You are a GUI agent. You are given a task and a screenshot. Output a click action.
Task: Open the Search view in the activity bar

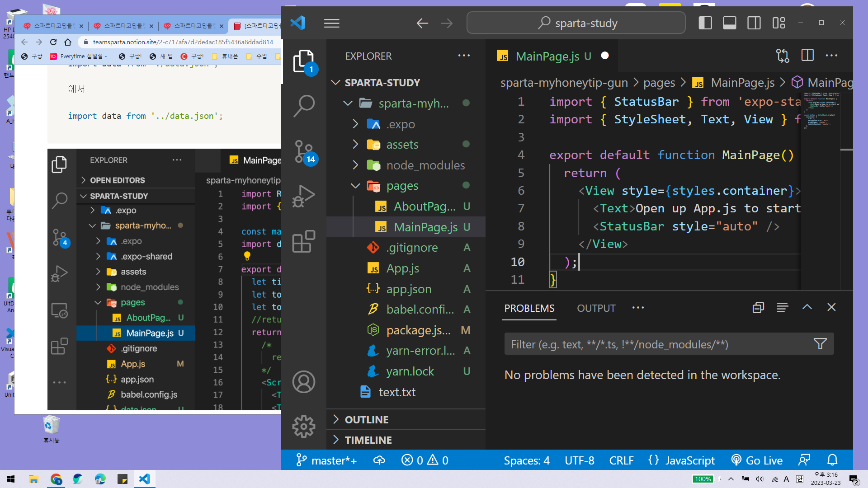[303, 106]
